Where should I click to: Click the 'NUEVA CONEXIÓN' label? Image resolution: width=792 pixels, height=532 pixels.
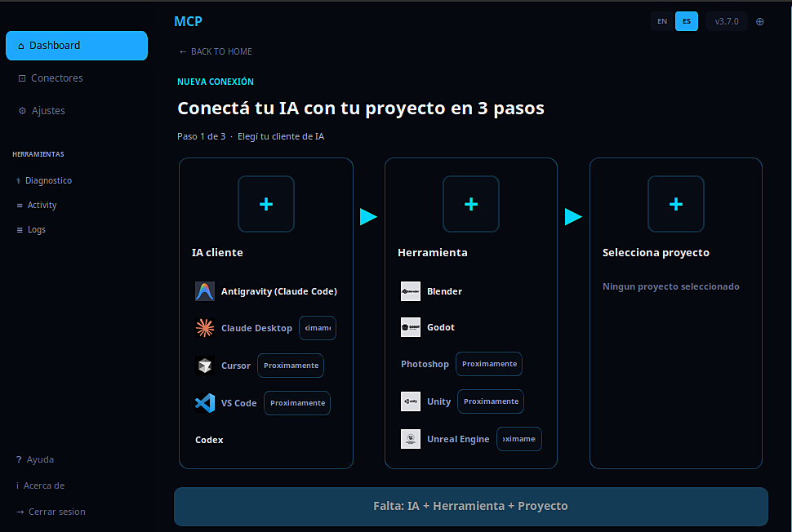[x=216, y=82]
